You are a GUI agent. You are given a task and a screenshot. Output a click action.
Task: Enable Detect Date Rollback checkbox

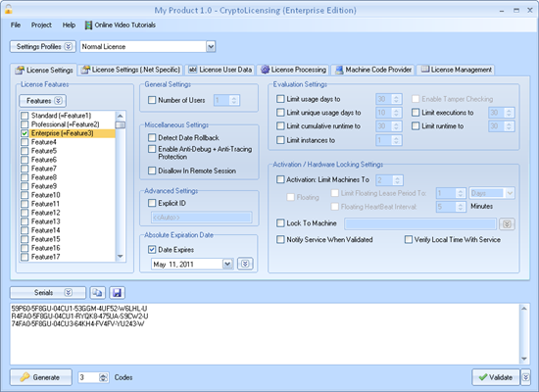(152, 138)
